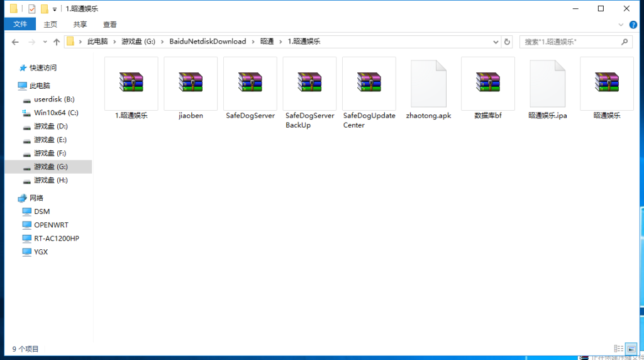Click the Properties quick access icon
644x360 pixels.
31,9
